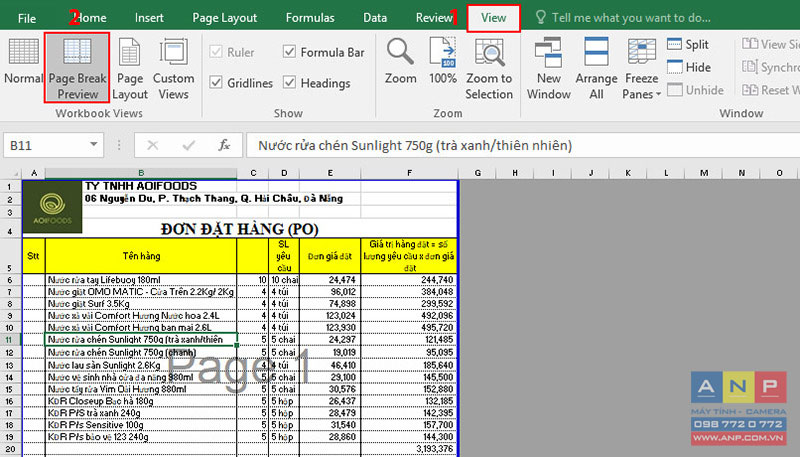
Task: Click the yellow Stt header cell
Action: click(34, 256)
